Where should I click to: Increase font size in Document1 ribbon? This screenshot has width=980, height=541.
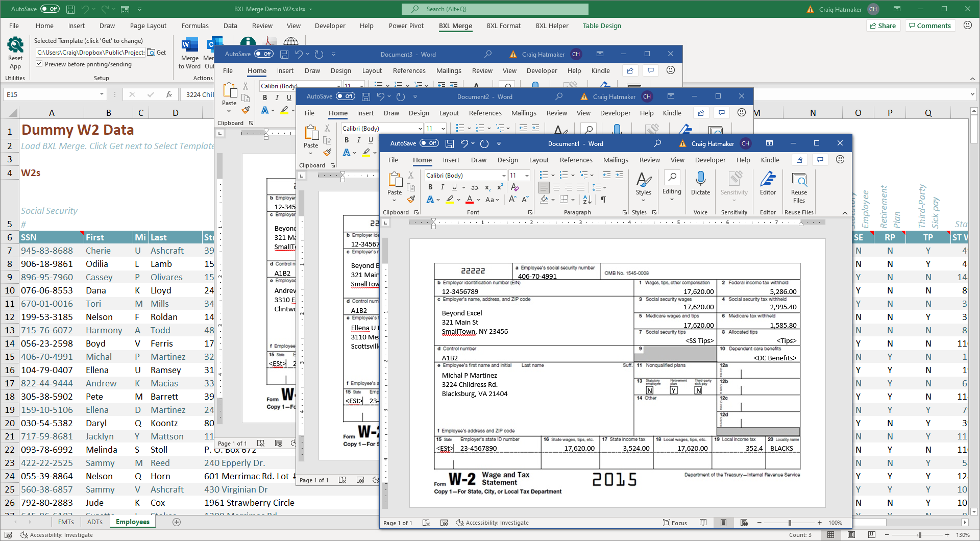(512, 200)
